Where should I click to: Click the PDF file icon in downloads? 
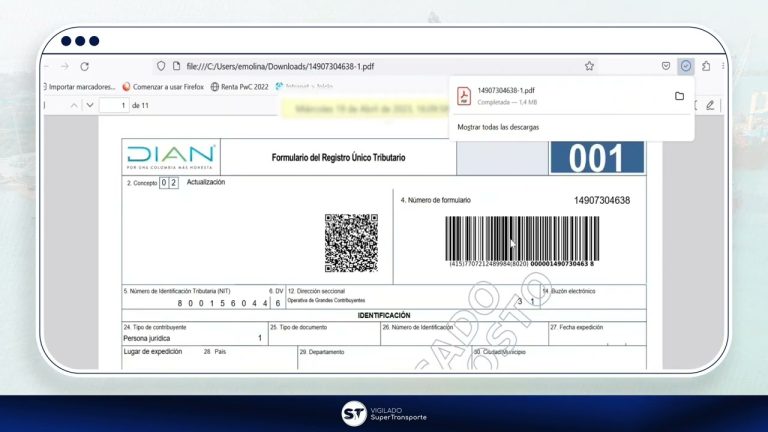(x=464, y=96)
